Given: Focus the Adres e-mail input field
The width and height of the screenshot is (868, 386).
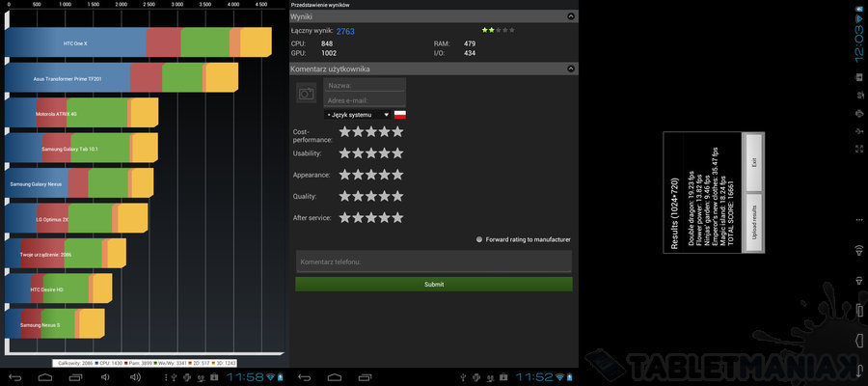Looking at the screenshot, I should point(365,100).
